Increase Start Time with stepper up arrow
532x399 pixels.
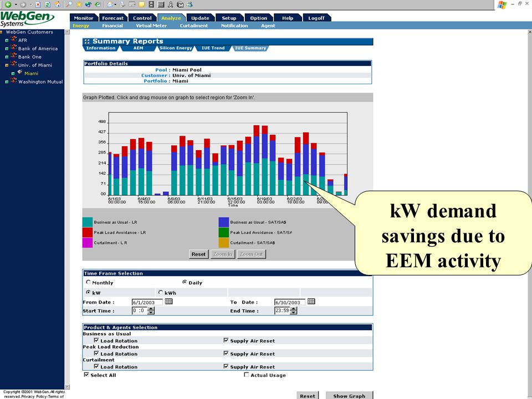click(x=151, y=309)
